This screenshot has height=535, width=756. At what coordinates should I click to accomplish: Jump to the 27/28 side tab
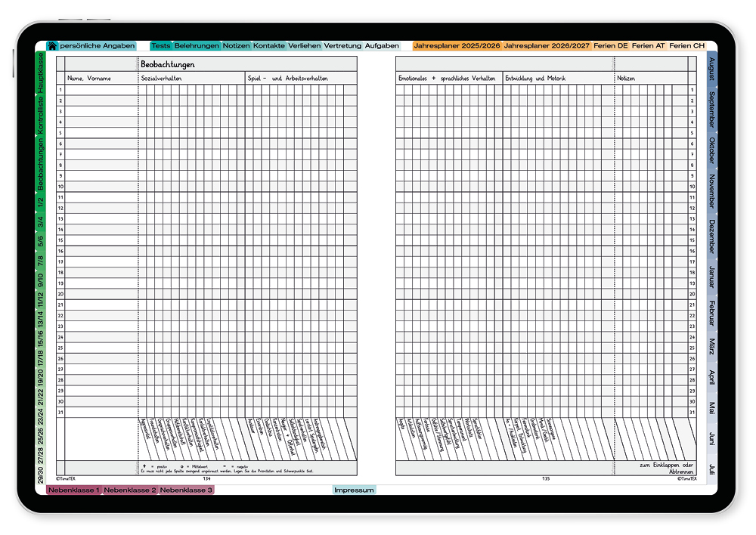pyautogui.click(x=41, y=456)
